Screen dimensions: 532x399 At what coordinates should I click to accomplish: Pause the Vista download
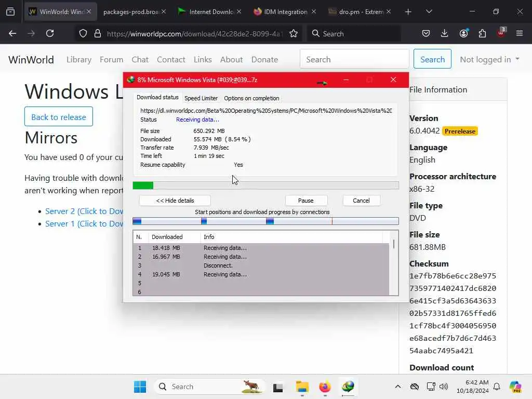tap(306, 201)
